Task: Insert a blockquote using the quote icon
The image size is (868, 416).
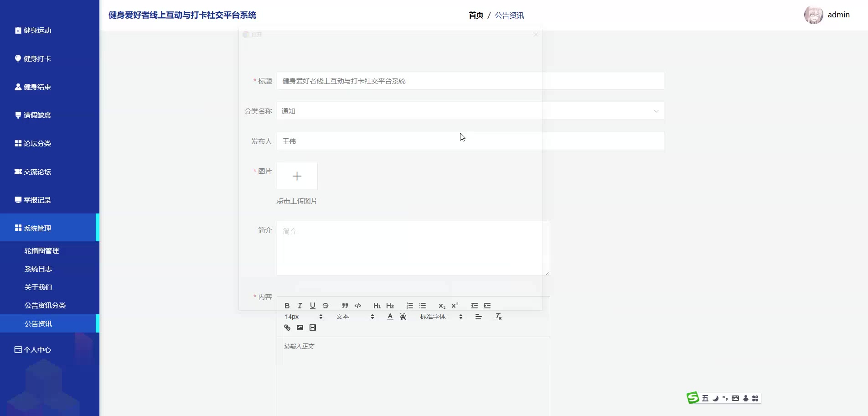Action: pyautogui.click(x=345, y=306)
